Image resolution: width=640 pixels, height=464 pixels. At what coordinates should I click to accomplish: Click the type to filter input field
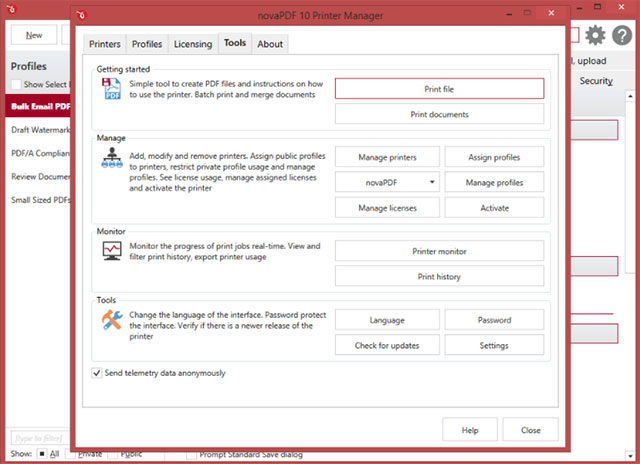(x=40, y=438)
